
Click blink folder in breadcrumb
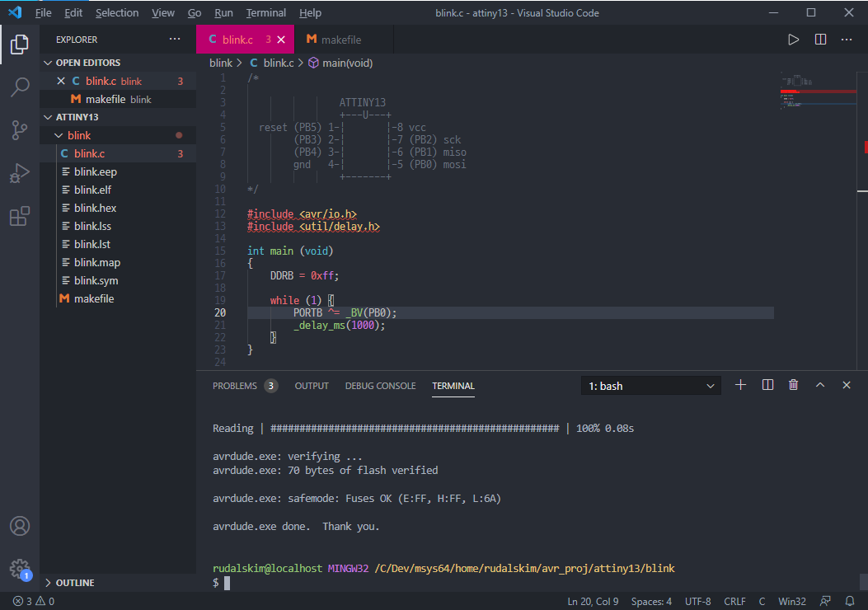coord(221,63)
